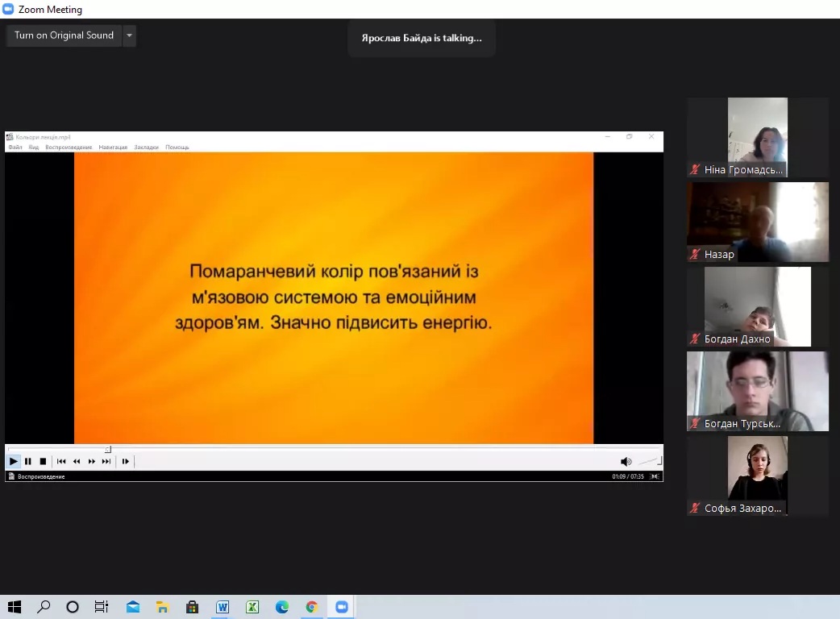The image size is (840, 619).
Task: Select Ніна Громадська's video thumbnail
Action: coord(757,137)
